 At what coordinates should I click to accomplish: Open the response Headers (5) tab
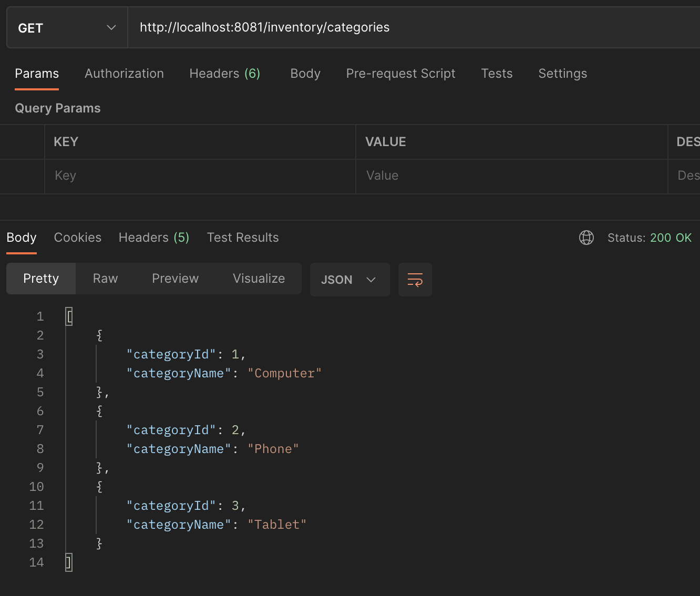(153, 238)
